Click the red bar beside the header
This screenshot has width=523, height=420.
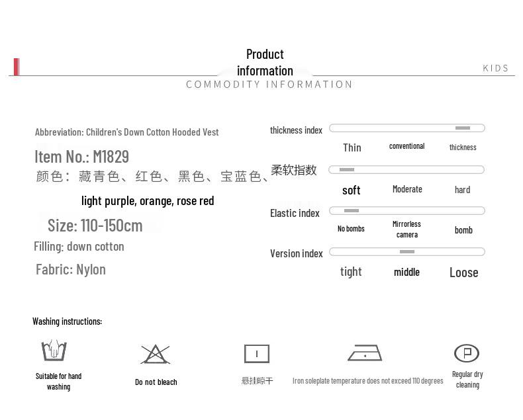pyautogui.click(x=16, y=67)
